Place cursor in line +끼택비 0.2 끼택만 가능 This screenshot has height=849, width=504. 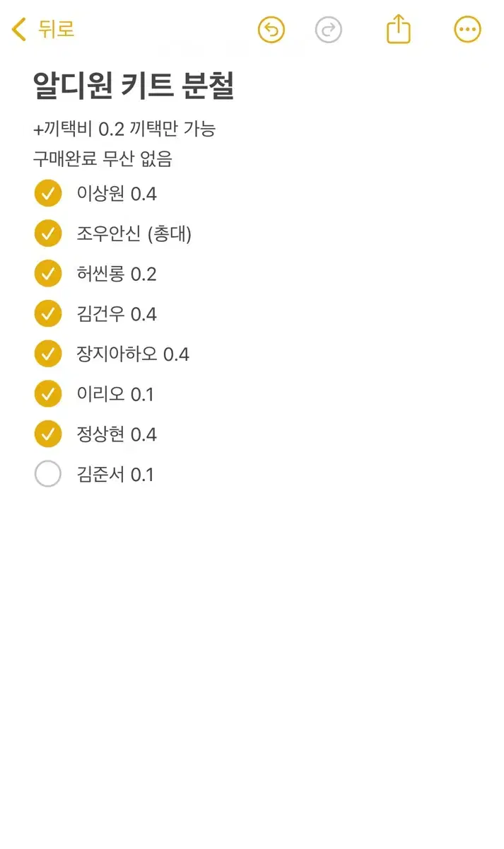[125, 129]
